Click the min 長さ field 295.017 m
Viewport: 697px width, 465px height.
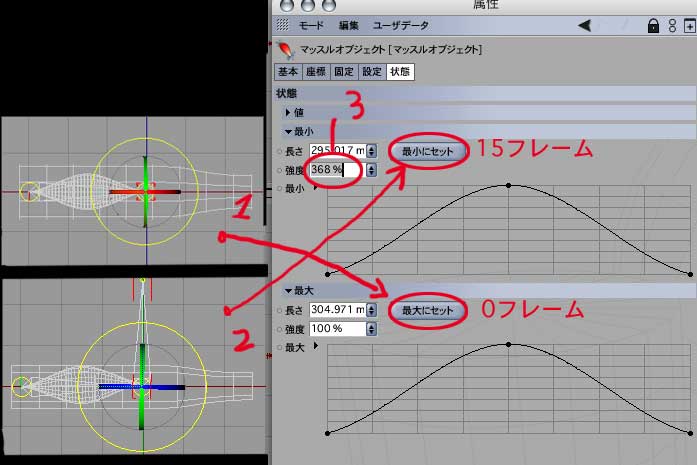tap(338, 151)
